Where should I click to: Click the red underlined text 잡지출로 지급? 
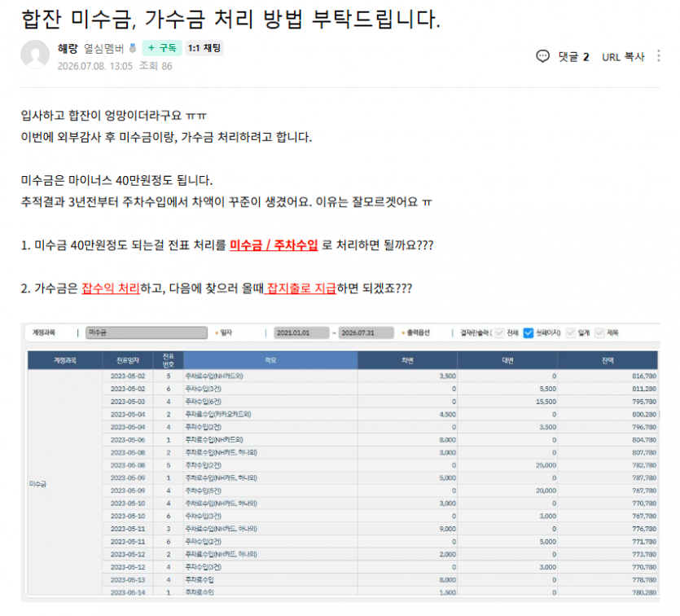[x=301, y=288]
